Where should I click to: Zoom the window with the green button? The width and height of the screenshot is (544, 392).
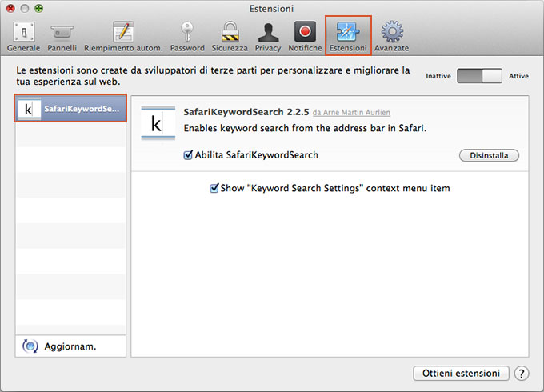tap(39, 8)
